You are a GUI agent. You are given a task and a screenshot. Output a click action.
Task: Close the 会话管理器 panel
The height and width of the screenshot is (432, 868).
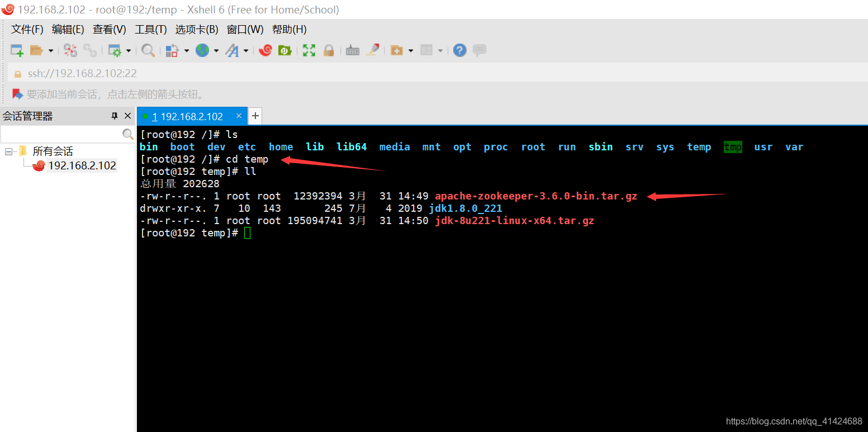pos(127,116)
